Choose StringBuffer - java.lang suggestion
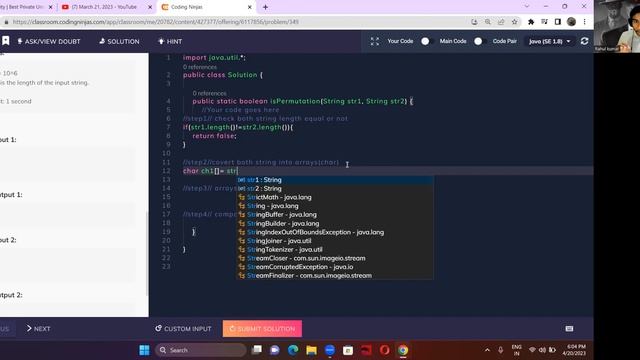The width and height of the screenshot is (640, 360). tap(335, 215)
